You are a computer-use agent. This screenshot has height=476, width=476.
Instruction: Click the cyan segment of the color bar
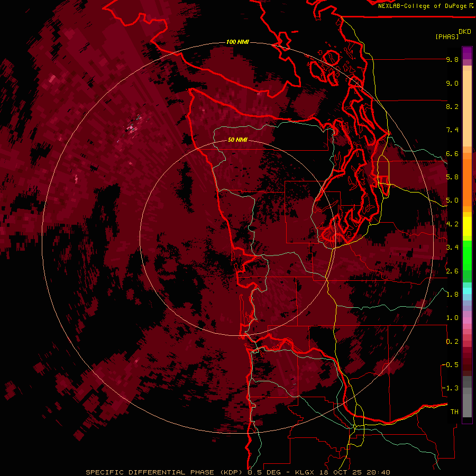pyautogui.click(x=467, y=290)
